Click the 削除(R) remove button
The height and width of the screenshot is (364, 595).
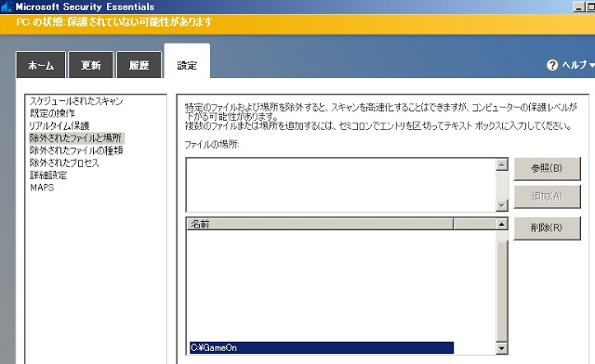[x=547, y=227]
